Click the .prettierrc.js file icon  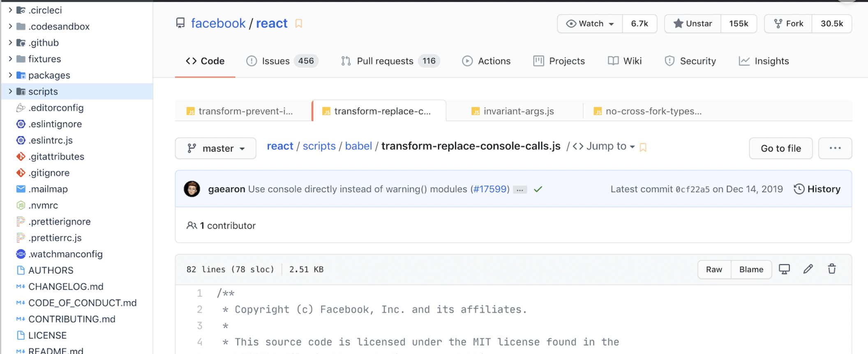pos(21,238)
